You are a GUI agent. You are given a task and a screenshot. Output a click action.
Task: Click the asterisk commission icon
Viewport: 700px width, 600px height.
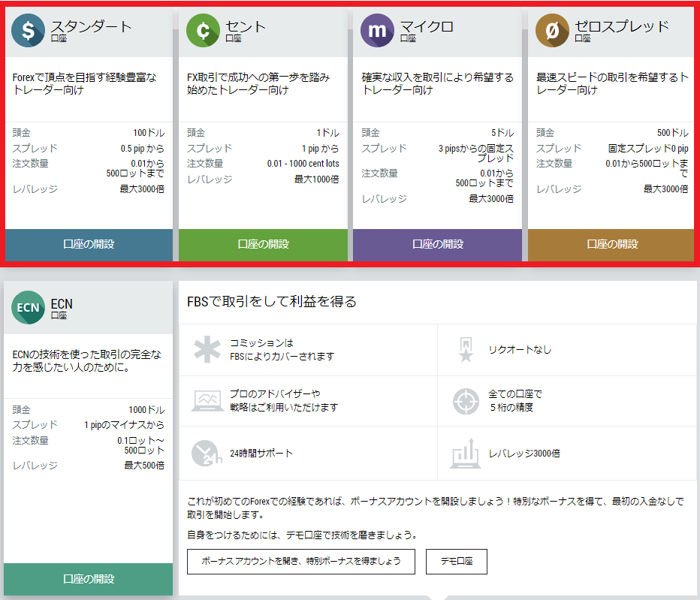[207, 349]
